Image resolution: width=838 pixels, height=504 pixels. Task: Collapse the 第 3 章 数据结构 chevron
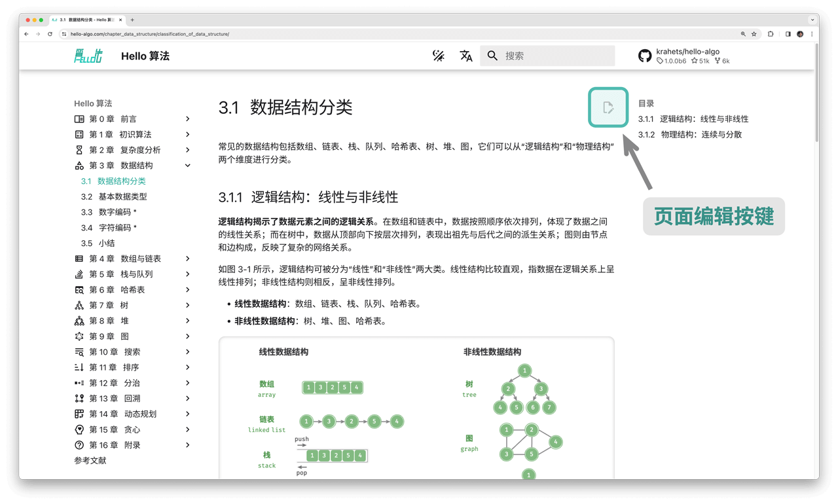point(187,166)
